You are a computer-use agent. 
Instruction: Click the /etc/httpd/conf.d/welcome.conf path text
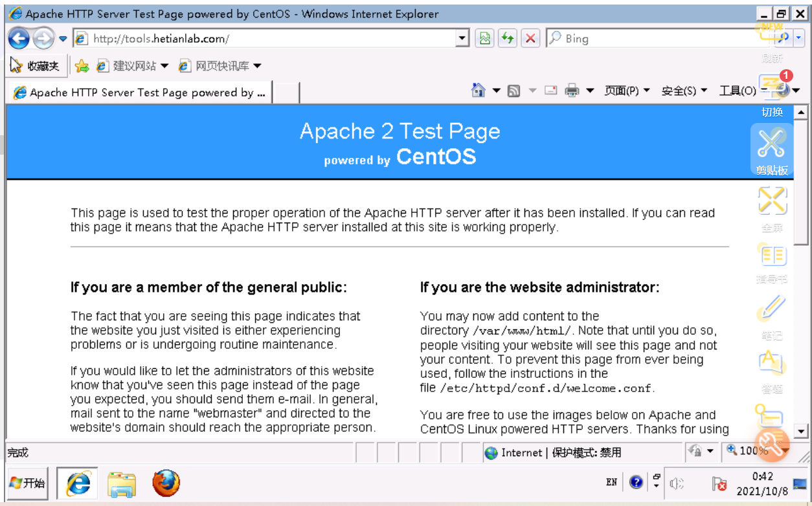(547, 388)
